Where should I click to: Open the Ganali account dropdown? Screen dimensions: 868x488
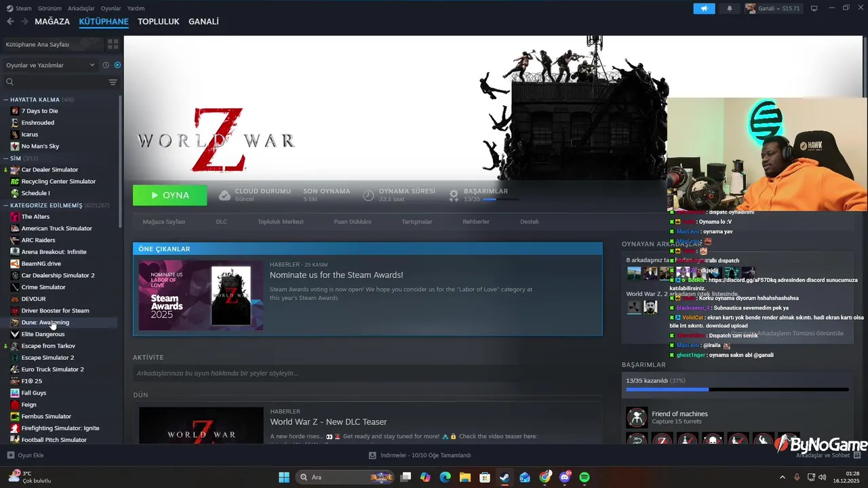pos(772,8)
